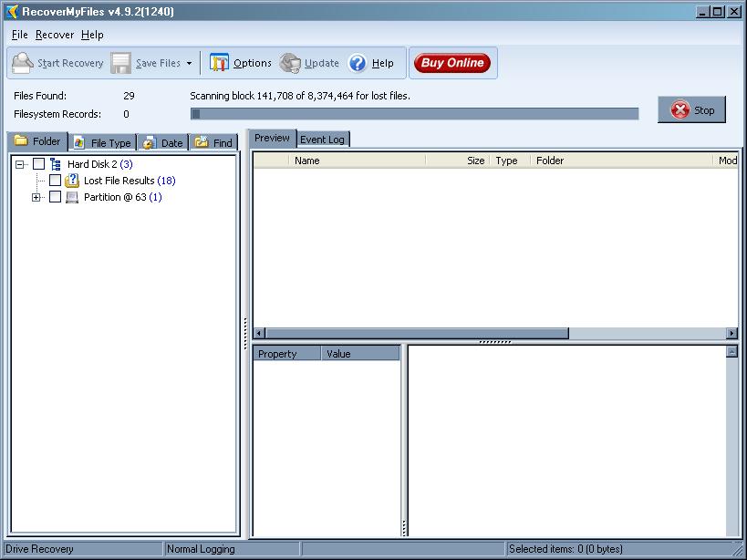Click the Start Recovery toolbar icon

[23, 63]
